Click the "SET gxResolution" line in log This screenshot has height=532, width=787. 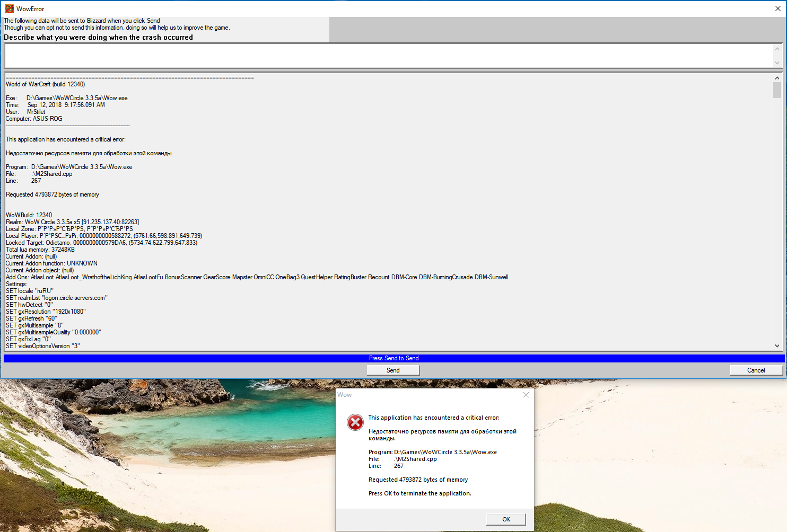click(46, 312)
